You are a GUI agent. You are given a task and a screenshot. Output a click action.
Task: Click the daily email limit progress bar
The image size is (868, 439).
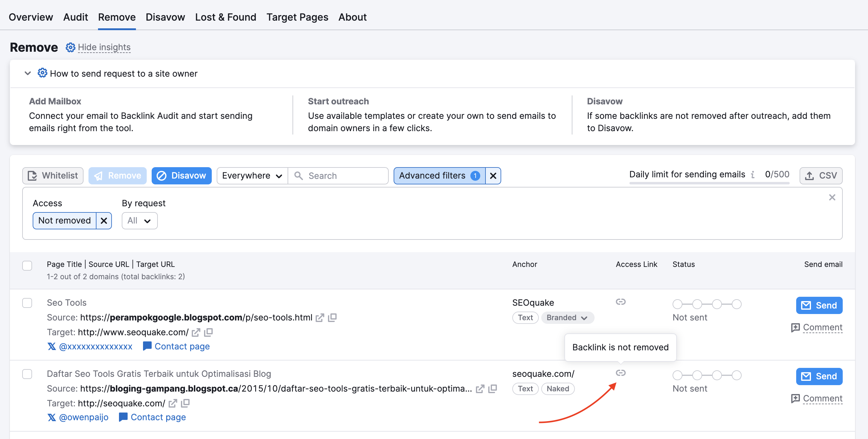pyautogui.click(x=709, y=183)
